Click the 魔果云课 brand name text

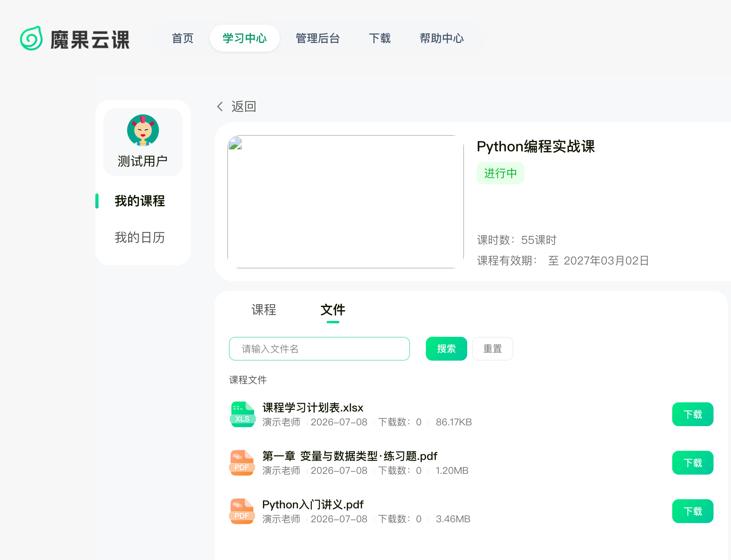pos(90,40)
